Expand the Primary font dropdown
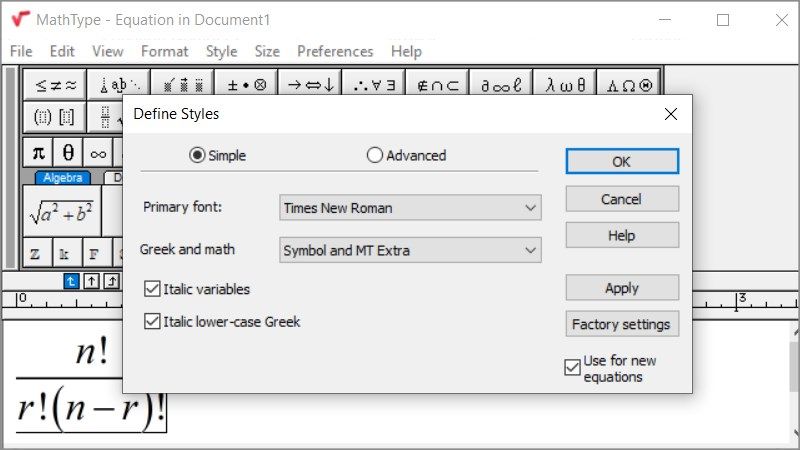This screenshot has width=800, height=450. (410, 208)
